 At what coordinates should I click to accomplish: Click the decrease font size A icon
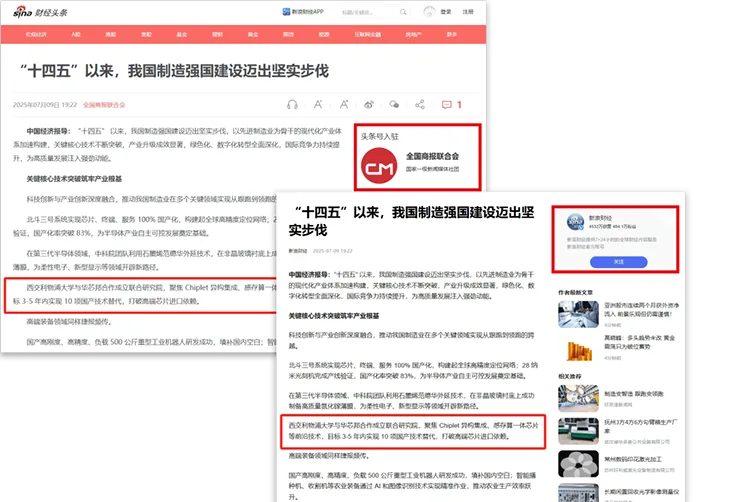(x=318, y=105)
